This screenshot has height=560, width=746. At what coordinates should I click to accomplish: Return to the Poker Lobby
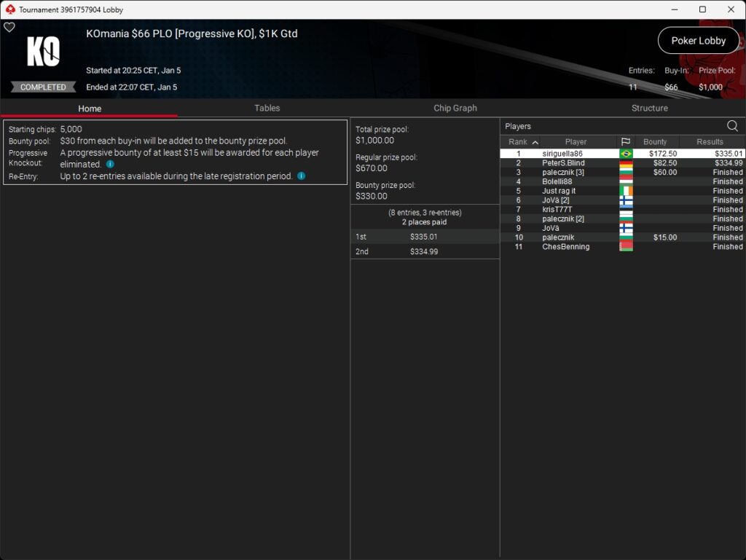[698, 41]
